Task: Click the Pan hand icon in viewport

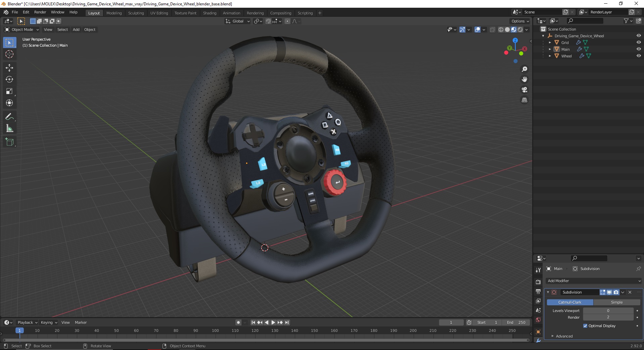Action: coord(524,79)
